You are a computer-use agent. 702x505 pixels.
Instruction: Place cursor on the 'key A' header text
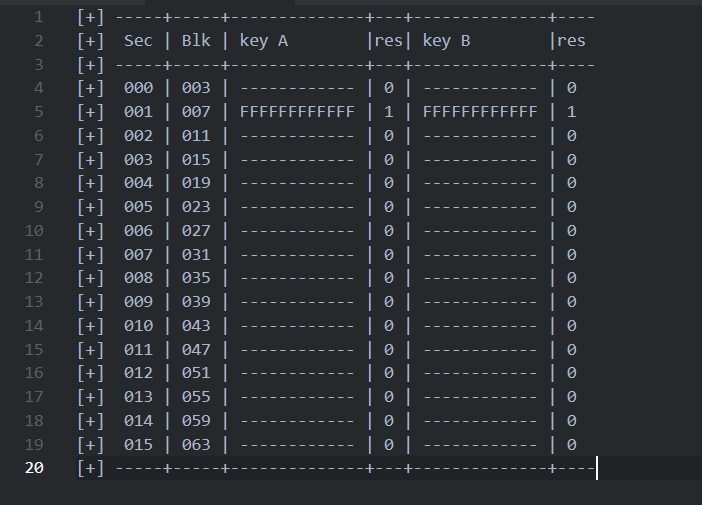pyautogui.click(x=263, y=41)
